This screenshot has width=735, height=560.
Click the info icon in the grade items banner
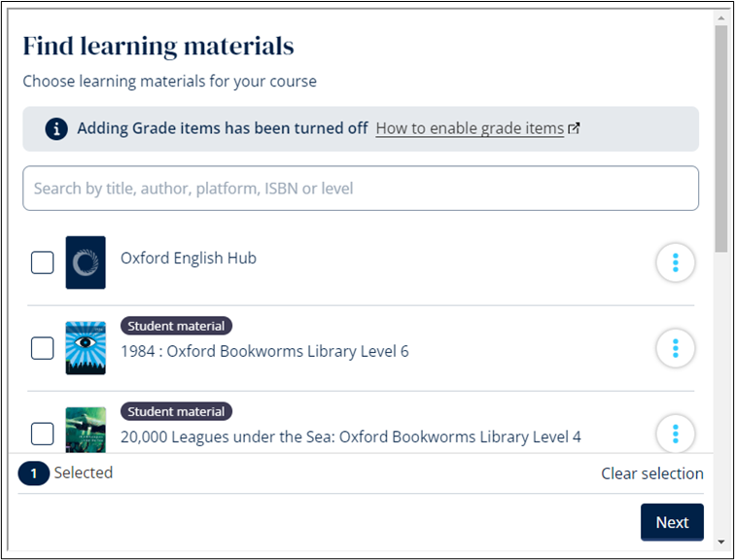tap(56, 129)
